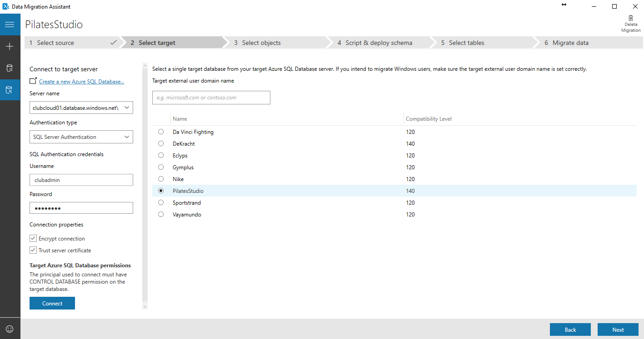This screenshot has height=339, width=644.
Task: Open the hamburger navigation menu
Action: 10,25
